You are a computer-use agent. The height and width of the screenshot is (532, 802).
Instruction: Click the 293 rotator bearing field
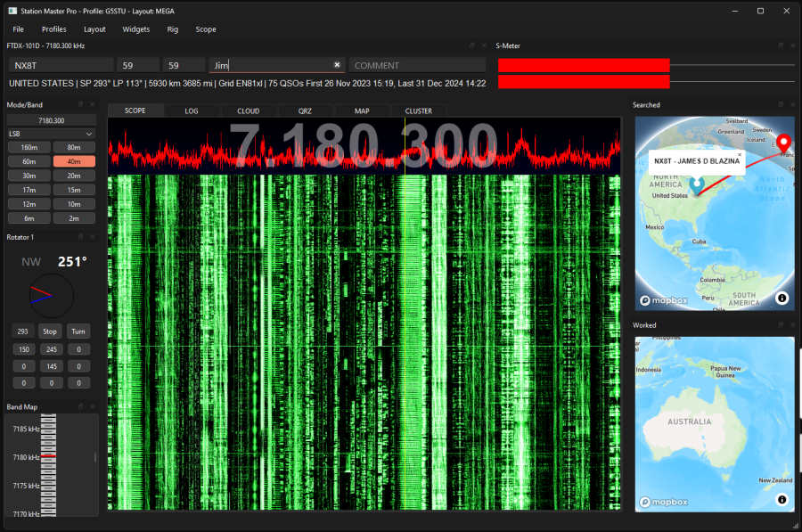pos(23,331)
